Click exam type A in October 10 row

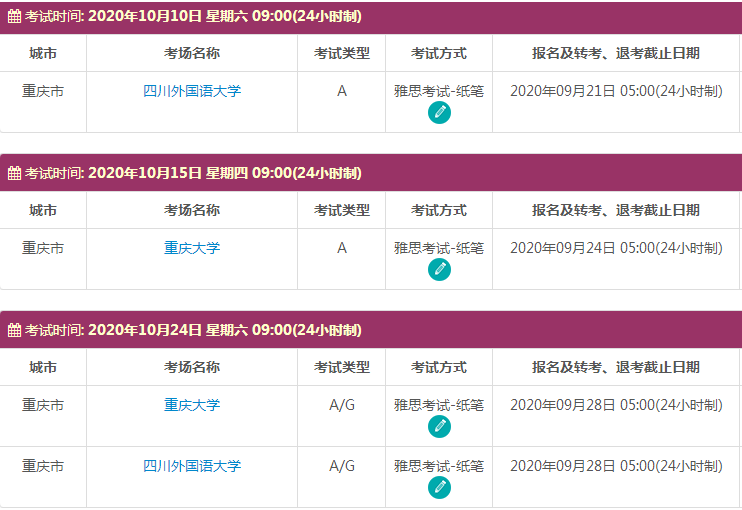(342, 91)
